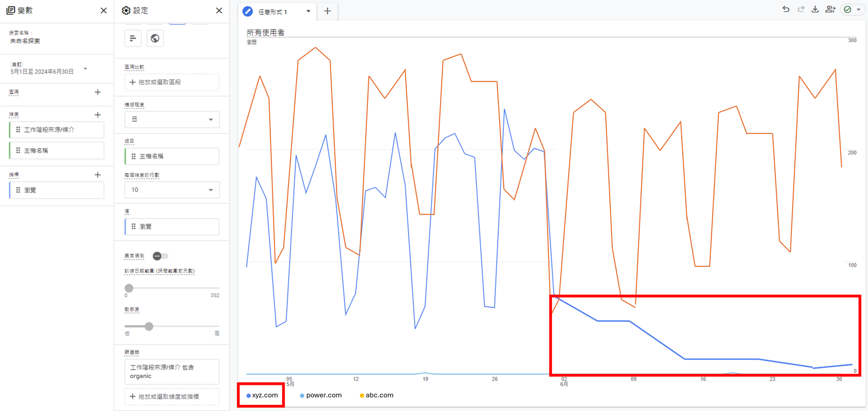Viewport: 868px width, 411px height.
Task: Open the tab 任意形式 1 dropdown arrow
Action: point(309,11)
